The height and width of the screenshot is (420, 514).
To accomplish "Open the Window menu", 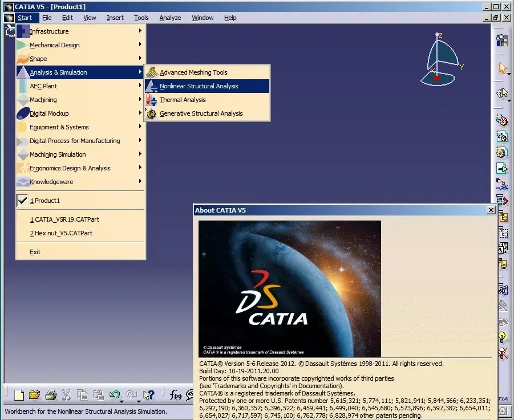I will pos(203,18).
